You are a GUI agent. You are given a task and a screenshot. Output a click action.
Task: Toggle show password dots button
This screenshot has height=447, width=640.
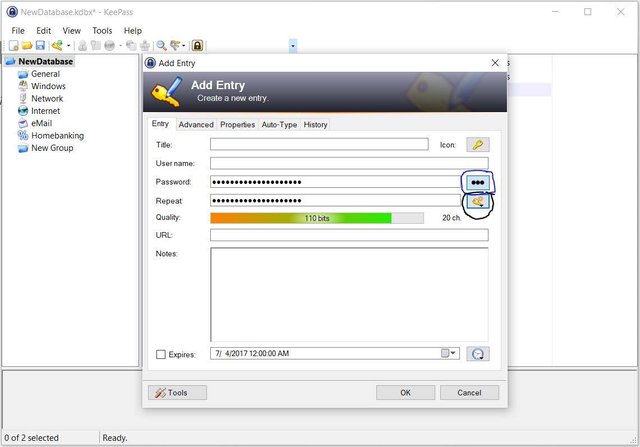tap(478, 182)
